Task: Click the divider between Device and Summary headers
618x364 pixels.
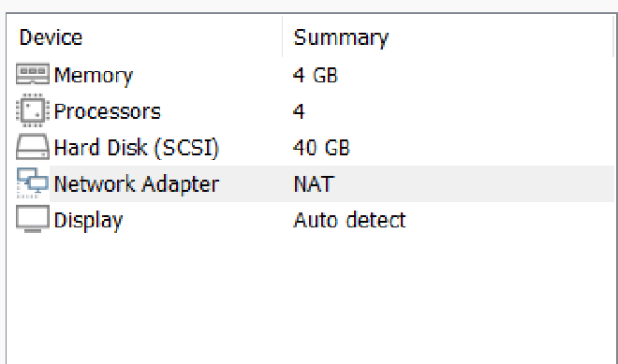Action: click(x=282, y=36)
